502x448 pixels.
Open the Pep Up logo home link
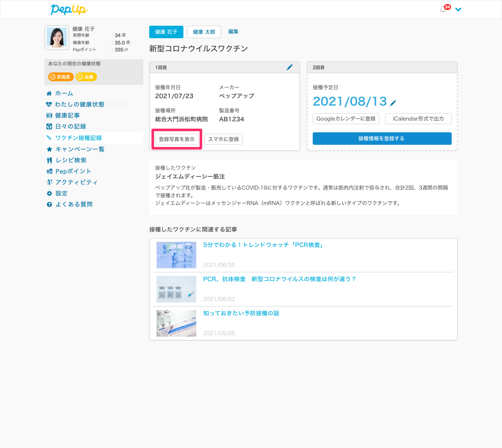click(69, 10)
